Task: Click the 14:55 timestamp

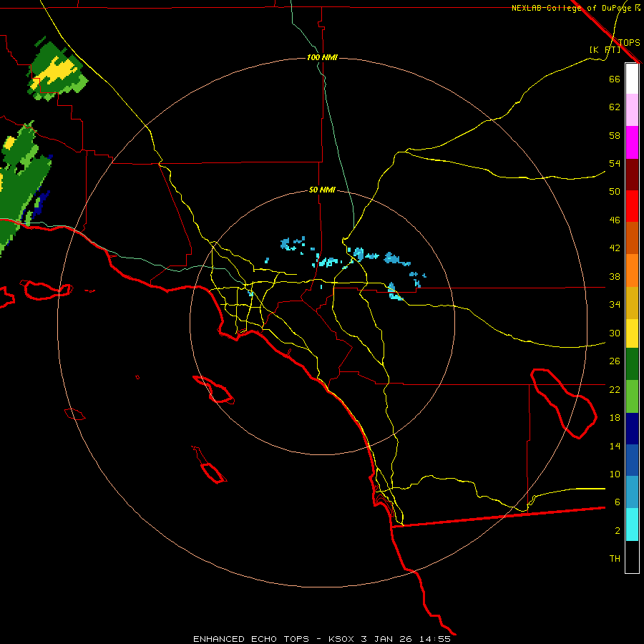Action: click(435, 639)
